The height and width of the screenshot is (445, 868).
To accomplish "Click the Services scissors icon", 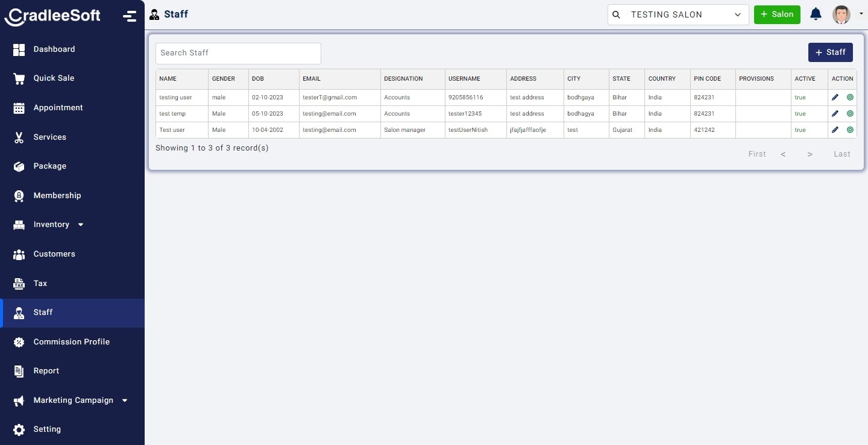I will pyautogui.click(x=19, y=137).
